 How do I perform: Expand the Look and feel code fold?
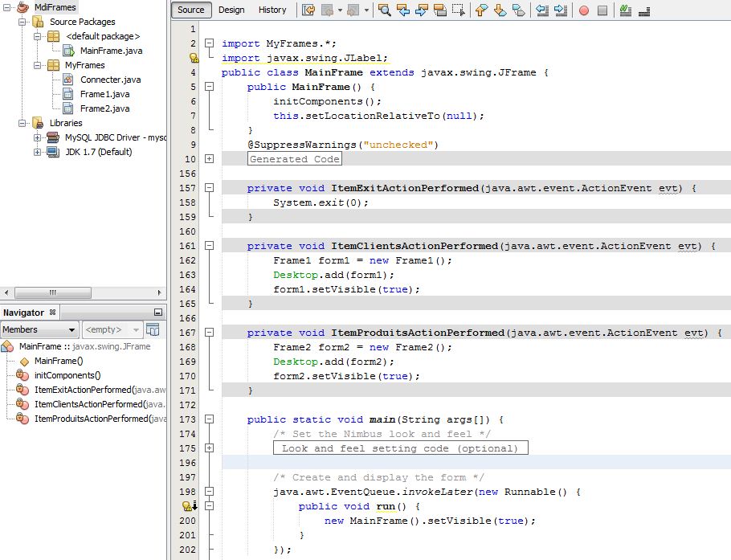coord(210,448)
